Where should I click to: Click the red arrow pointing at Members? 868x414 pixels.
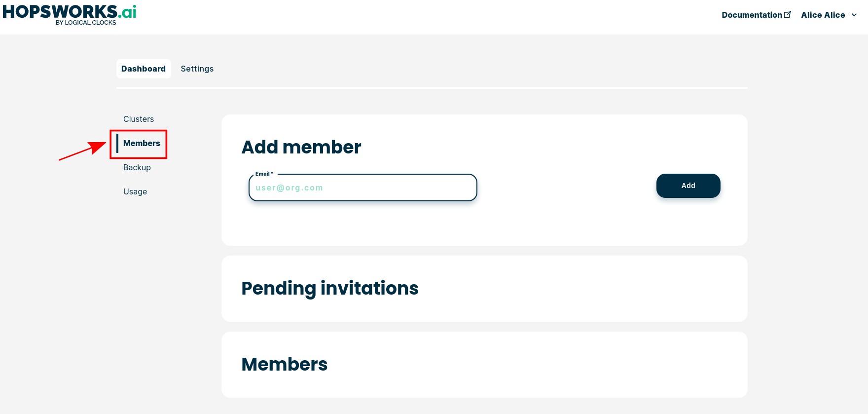82,151
